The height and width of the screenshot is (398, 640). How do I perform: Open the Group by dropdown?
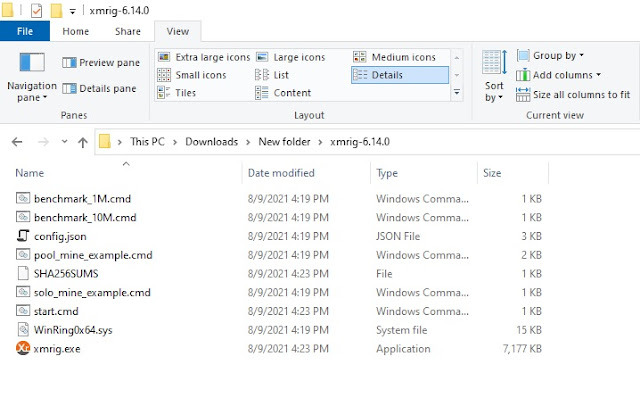click(x=550, y=56)
